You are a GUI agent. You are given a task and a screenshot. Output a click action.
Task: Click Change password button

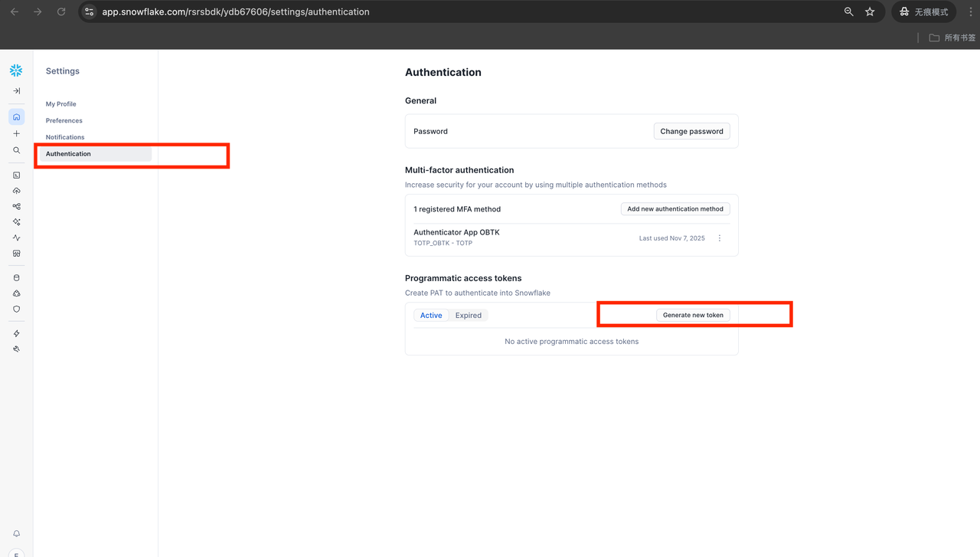(691, 131)
